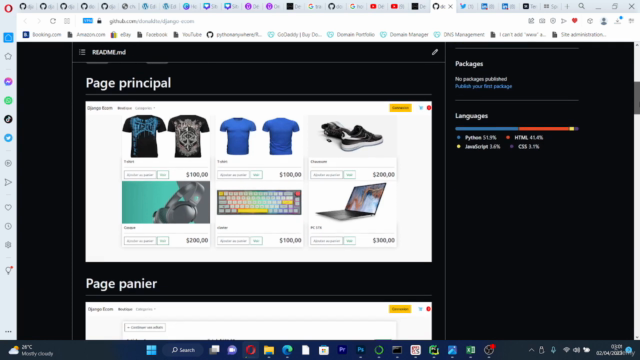This screenshot has height=360, width=640.
Task: Open the send-arrow icon beside the red heart
Action: click(x=564, y=21)
